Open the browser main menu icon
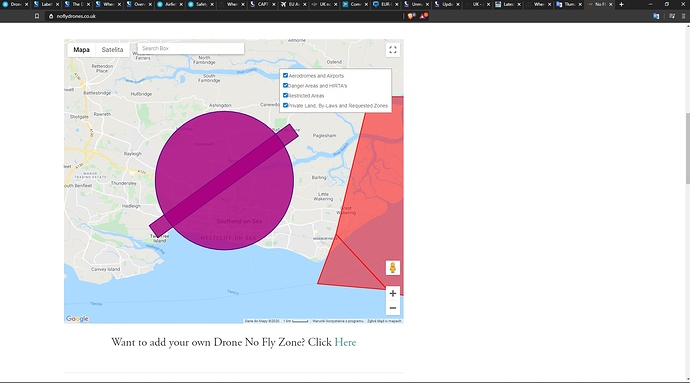The width and height of the screenshot is (690, 383). (x=683, y=16)
